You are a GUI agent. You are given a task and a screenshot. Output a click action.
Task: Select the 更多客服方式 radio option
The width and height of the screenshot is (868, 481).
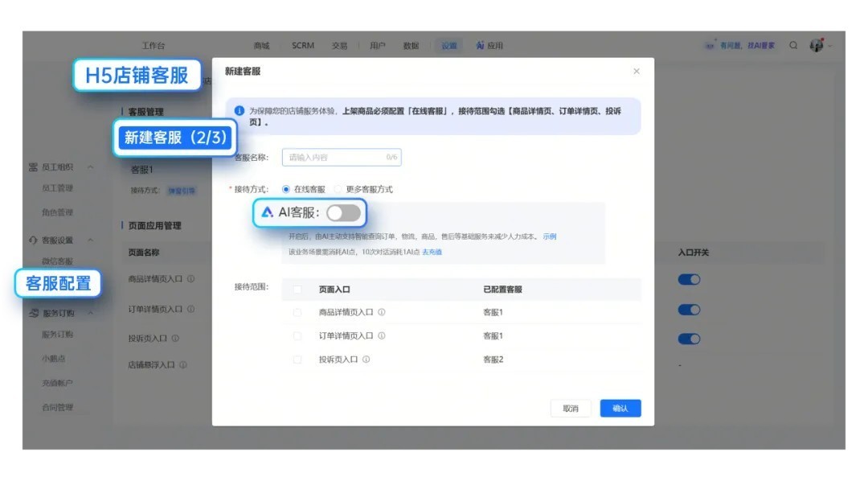(338, 190)
